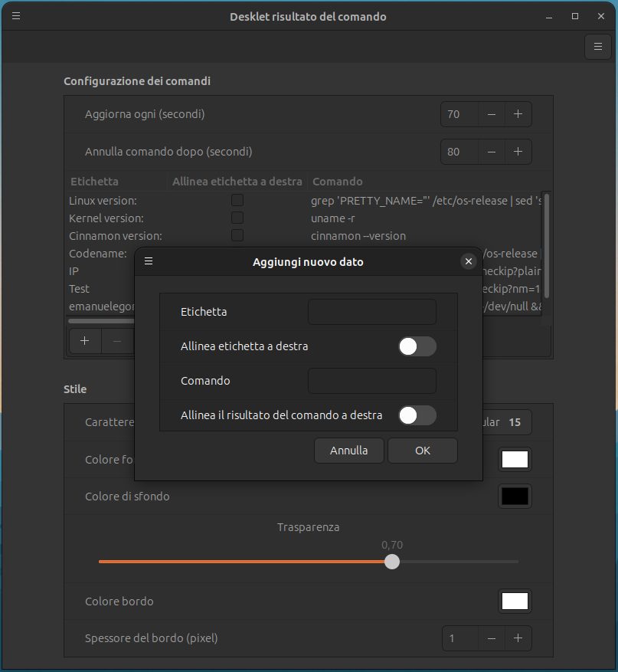Open the menu button below the title bar
The height and width of the screenshot is (672, 618).
(597, 47)
